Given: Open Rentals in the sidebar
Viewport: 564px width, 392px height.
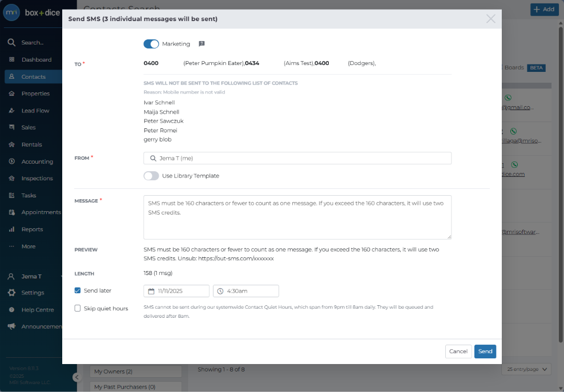Looking at the screenshot, I should coord(31,144).
